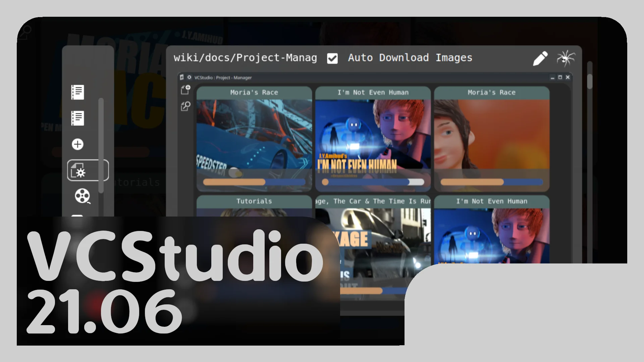Open the film reel search icon

point(83,196)
